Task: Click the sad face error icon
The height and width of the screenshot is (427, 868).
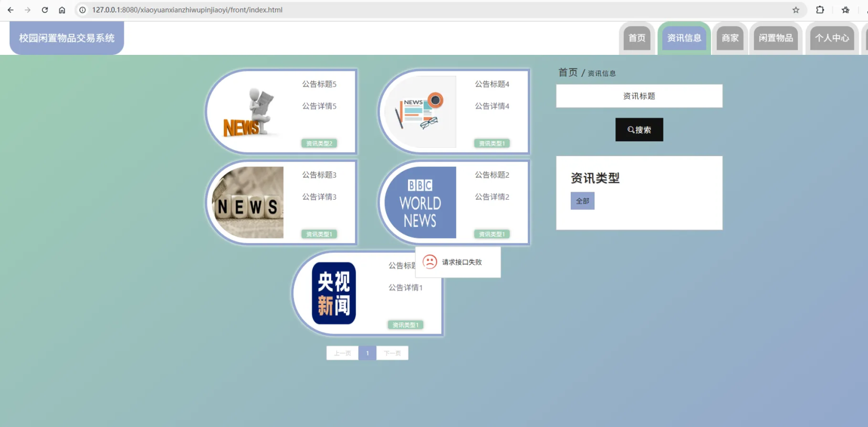Action: coord(429,262)
